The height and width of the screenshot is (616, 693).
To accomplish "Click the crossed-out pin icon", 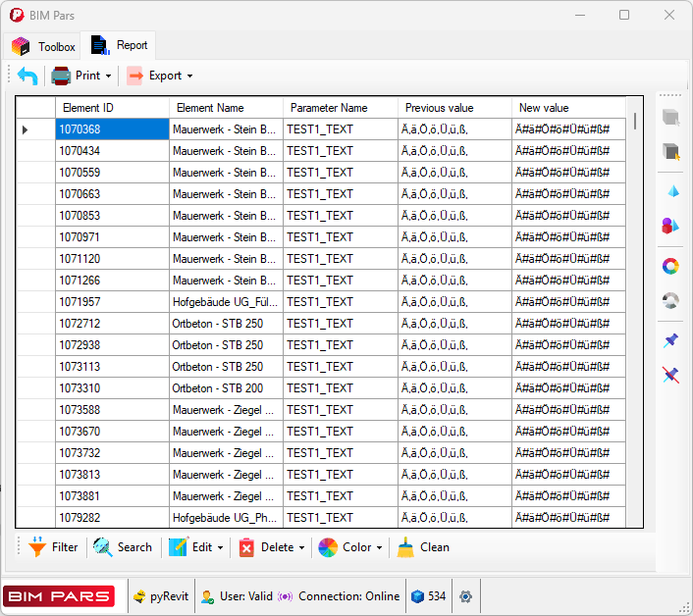I will point(671,375).
